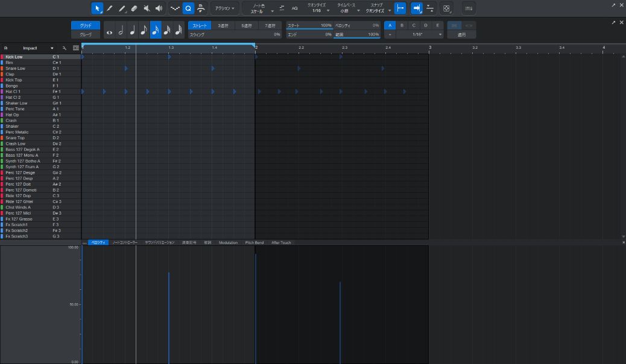Screen dimensions: 626x364
Task: Select quantize preset slot A
Action: pyautogui.click(x=390, y=25)
